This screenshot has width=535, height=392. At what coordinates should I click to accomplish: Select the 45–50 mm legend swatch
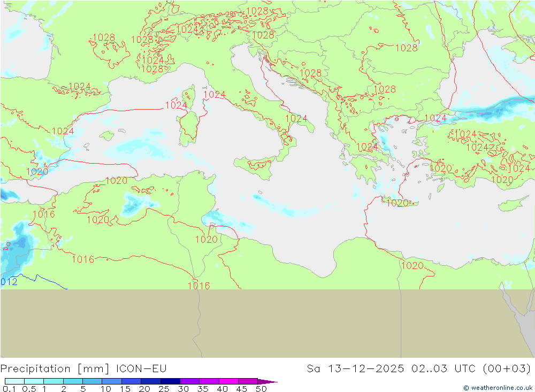click(x=248, y=381)
